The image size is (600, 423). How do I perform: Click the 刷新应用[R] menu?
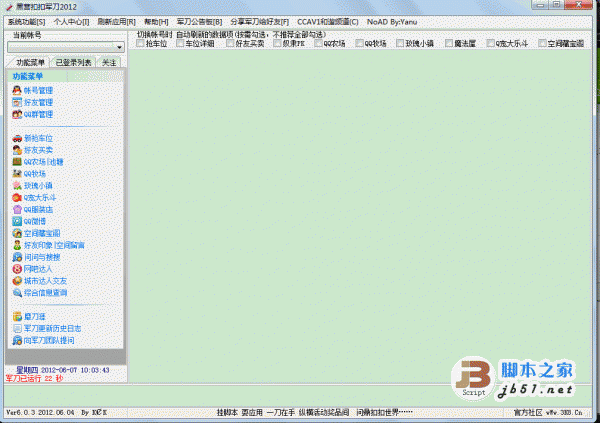(x=117, y=22)
